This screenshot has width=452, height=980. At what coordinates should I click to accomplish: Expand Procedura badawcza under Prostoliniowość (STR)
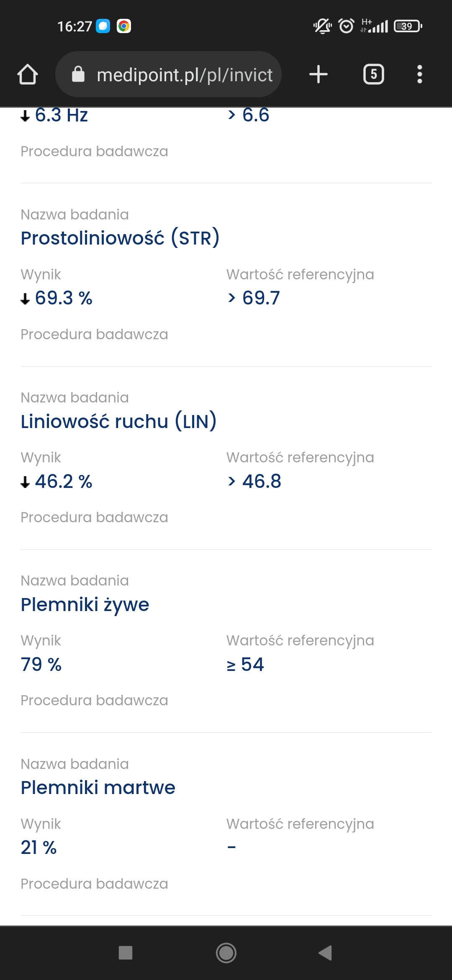(x=94, y=334)
